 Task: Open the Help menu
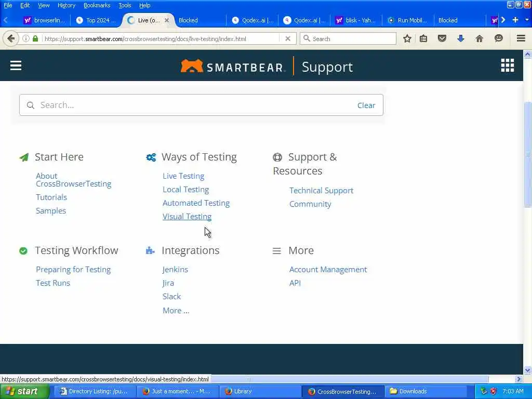(x=144, y=5)
